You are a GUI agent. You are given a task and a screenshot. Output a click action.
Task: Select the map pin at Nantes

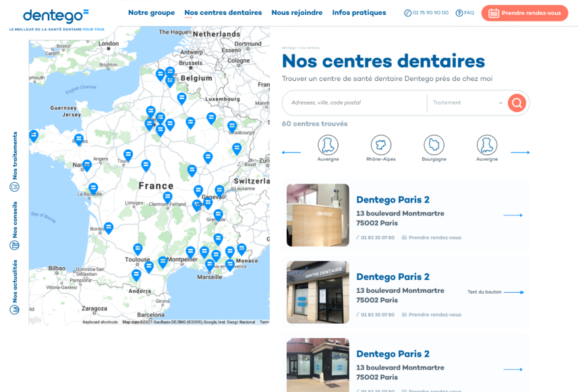[87, 165]
